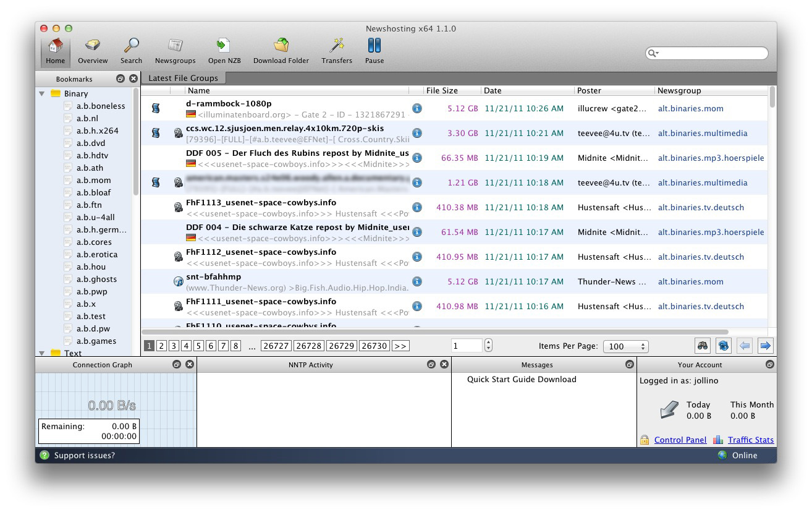
Task: Click the binoculars find icon
Action: tap(702, 346)
